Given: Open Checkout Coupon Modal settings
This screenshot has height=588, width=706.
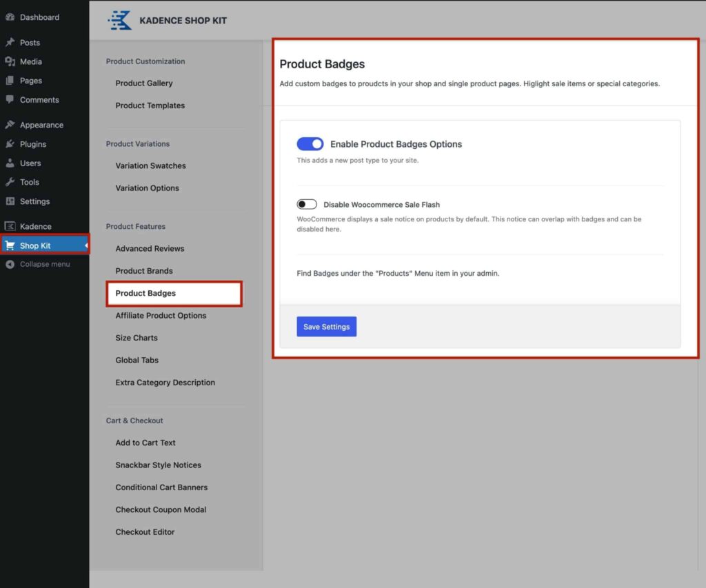Looking at the screenshot, I should [x=161, y=509].
